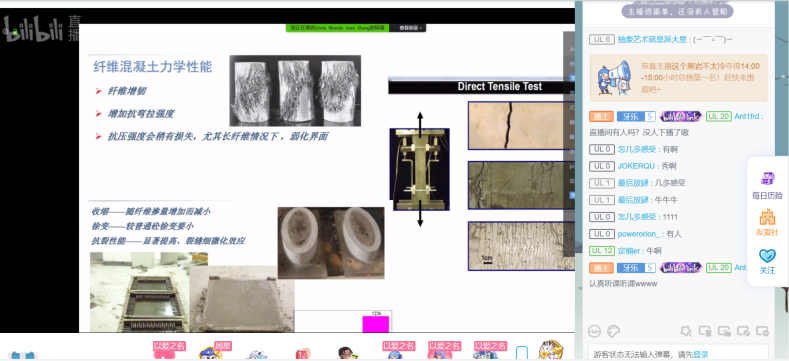This screenshot has height=361, width=789.
Task: Toggle the chat scroll lock icon
Action: point(724,331)
